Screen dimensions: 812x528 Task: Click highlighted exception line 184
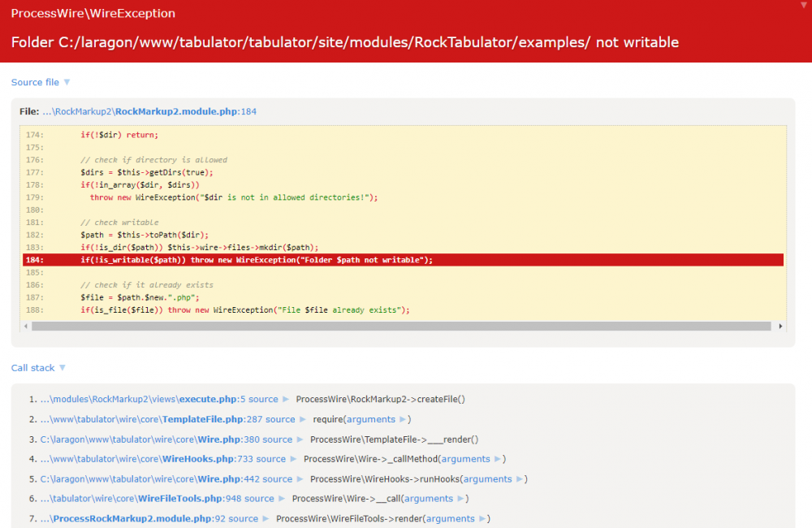click(244, 259)
